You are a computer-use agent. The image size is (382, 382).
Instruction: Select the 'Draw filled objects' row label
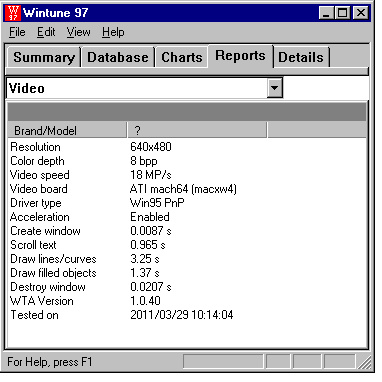[x=53, y=273]
